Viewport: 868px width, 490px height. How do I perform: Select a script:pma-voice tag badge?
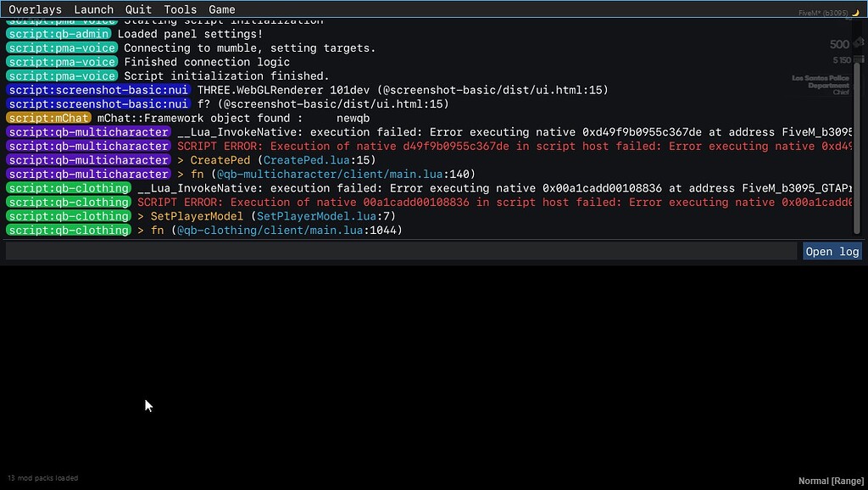[x=61, y=47]
